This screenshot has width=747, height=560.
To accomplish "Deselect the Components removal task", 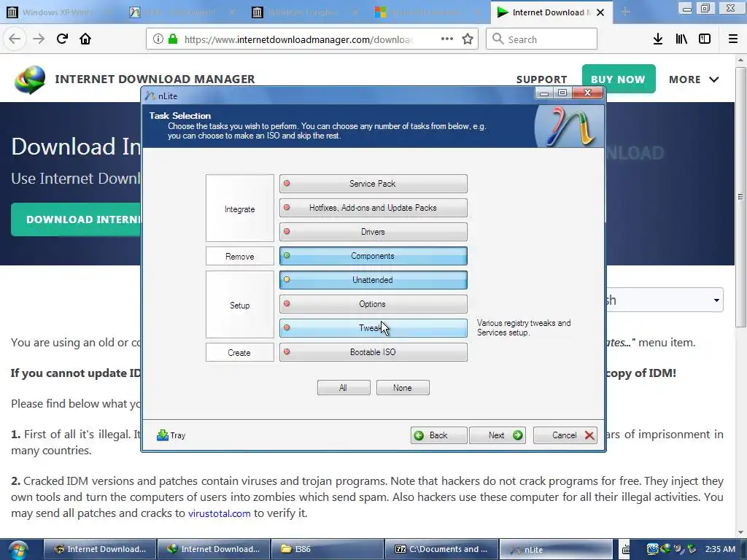I will (373, 256).
